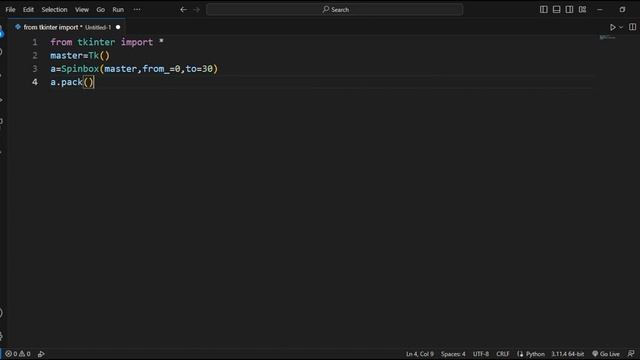The image size is (640, 360).
Task: Open the Selection menu
Action: (x=54, y=9)
